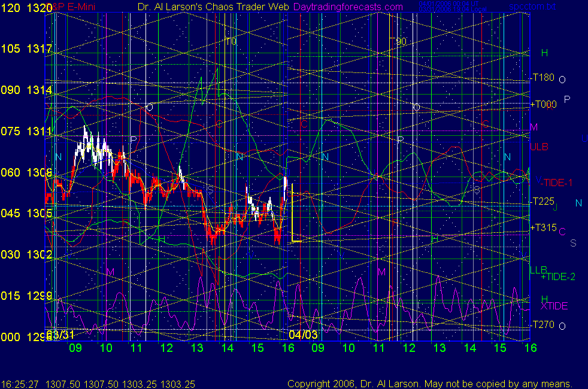The image size is (588, 389).
Task: Select the red "S&P E-Mini" chart label
Action: [72, 7]
